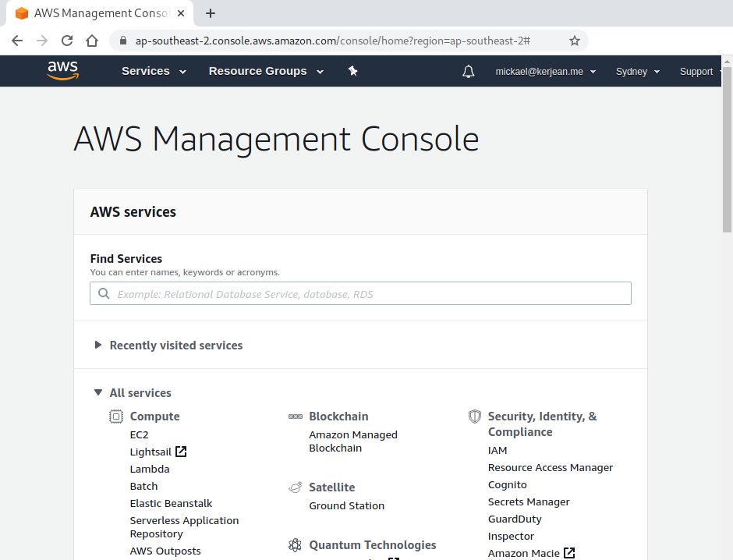Click the AWS logo home icon
Screen dimensions: 733x560
[x=62, y=70]
